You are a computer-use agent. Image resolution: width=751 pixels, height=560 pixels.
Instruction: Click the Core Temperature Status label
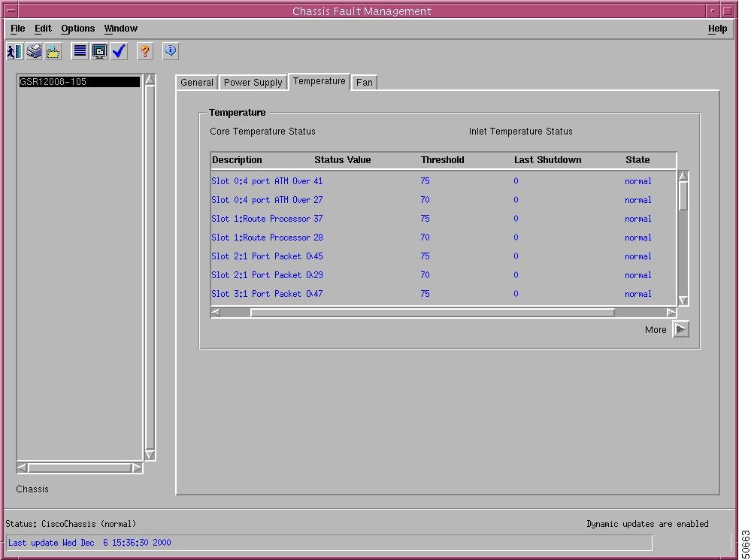click(x=262, y=132)
